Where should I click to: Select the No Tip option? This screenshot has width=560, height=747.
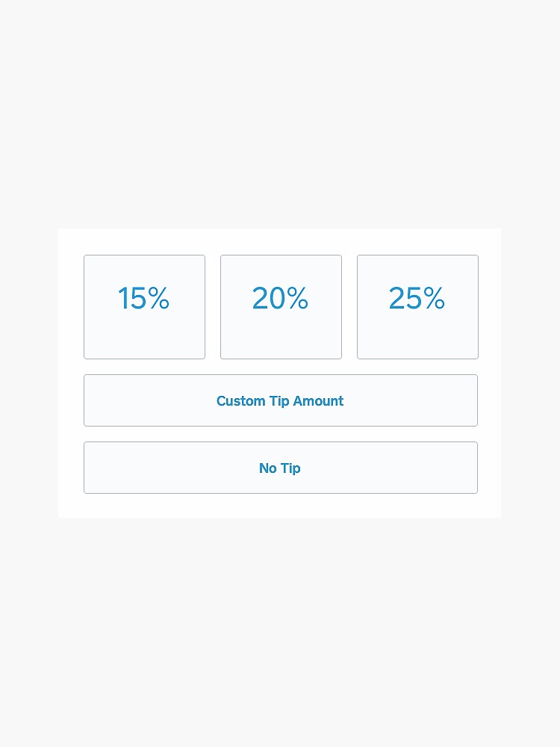[280, 468]
